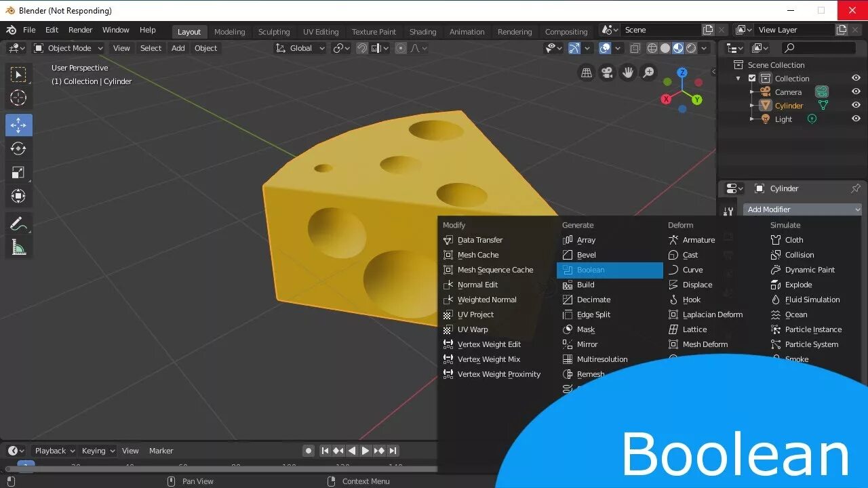This screenshot has height=488, width=868.
Task: Click the Y axis on navigation gizmo
Action: tap(697, 100)
